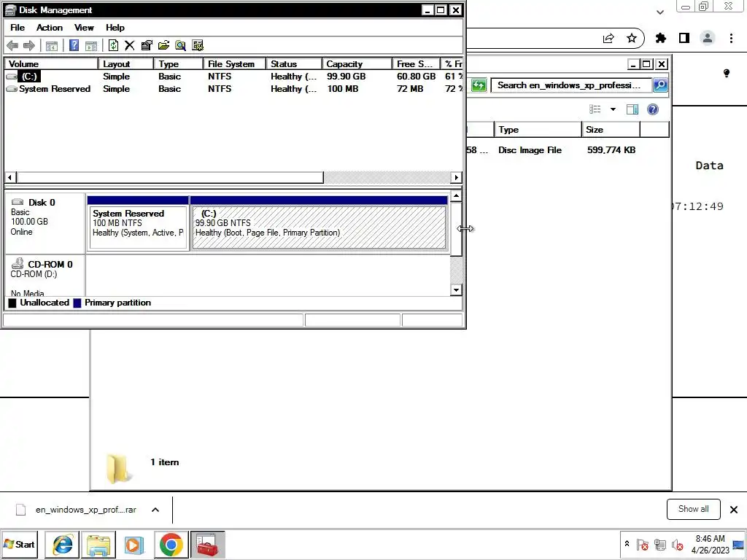Click the Status column header
The image size is (747, 560).
[x=293, y=64]
